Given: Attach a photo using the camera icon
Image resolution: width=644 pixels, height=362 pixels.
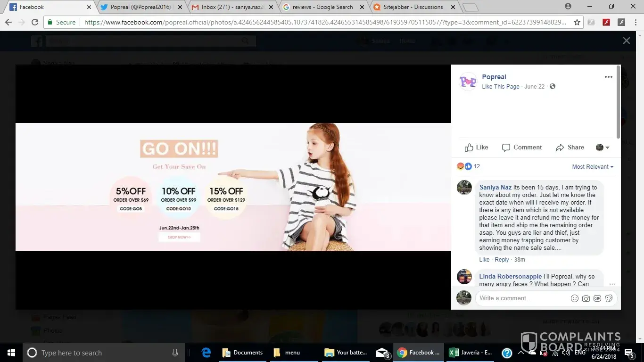Looking at the screenshot, I should pos(586,298).
